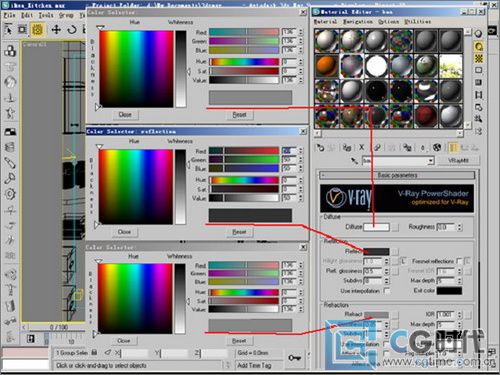Open Material/Map Navigator icon
500x375 pixels.
coord(478,131)
